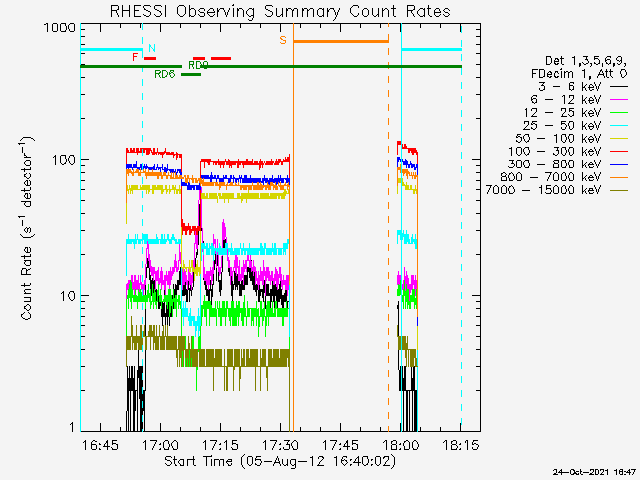Image resolution: width=640 pixels, height=480 pixels.
Task: Click the cyan 'N' flag label
Action: pyautogui.click(x=152, y=48)
